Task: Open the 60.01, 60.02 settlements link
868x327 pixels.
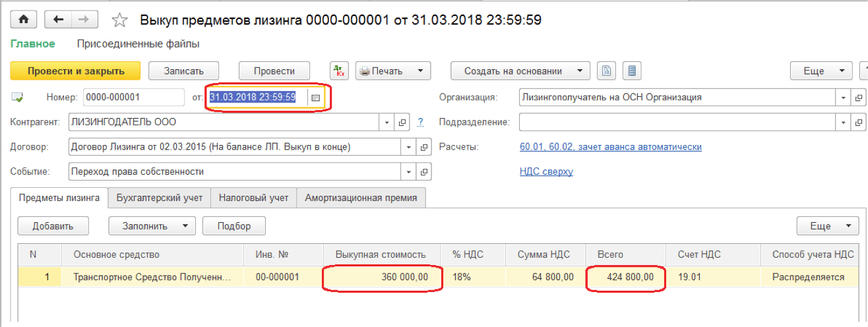Action: click(610, 147)
